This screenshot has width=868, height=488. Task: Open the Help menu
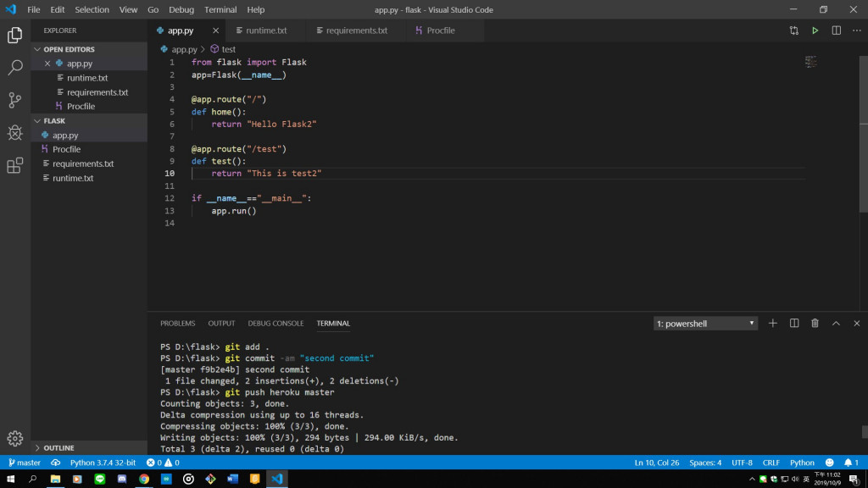pyautogui.click(x=256, y=9)
